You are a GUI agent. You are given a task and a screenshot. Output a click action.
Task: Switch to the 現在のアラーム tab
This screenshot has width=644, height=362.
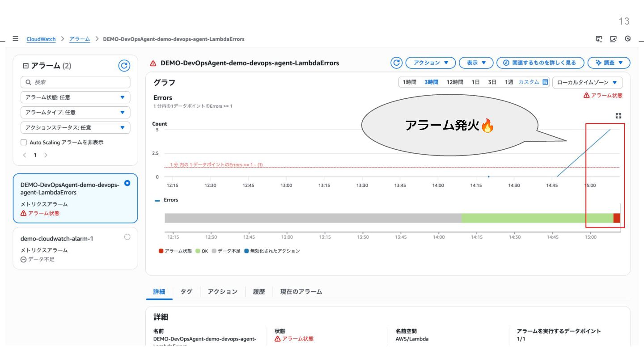tap(301, 291)
